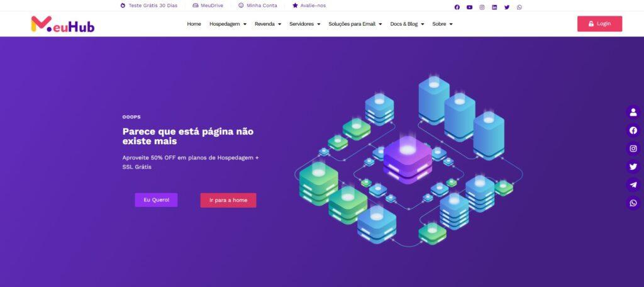Screen dimensions: 644x287
Task: Open the Servidores dropdown menu
Action: tap(305, 24)
